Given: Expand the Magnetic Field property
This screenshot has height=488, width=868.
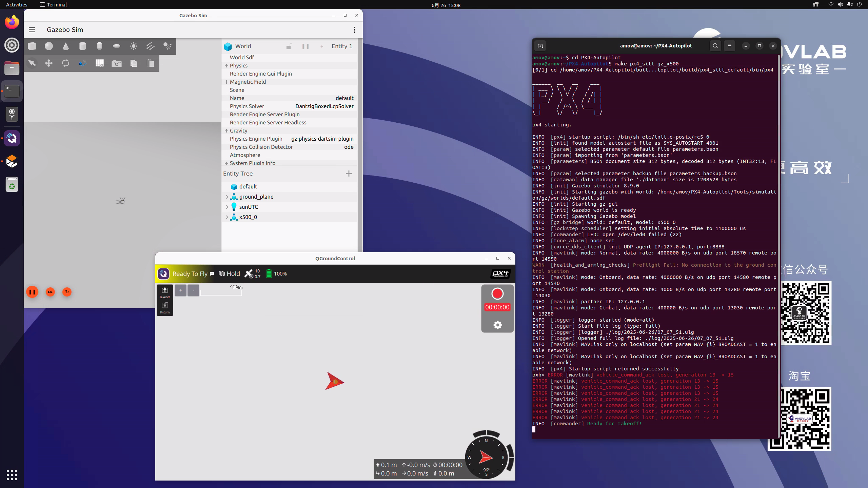Looking at the screenshot, I should (x=226, y=82).
